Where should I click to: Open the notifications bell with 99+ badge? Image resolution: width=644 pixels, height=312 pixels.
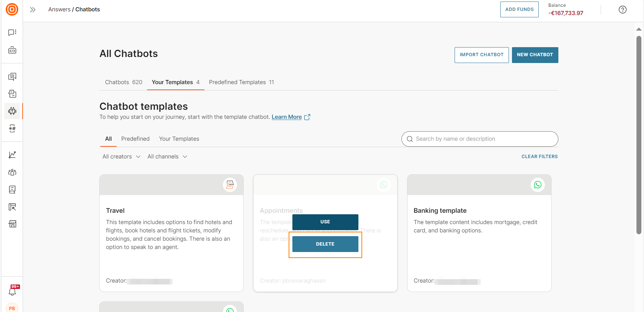point(12,291)
